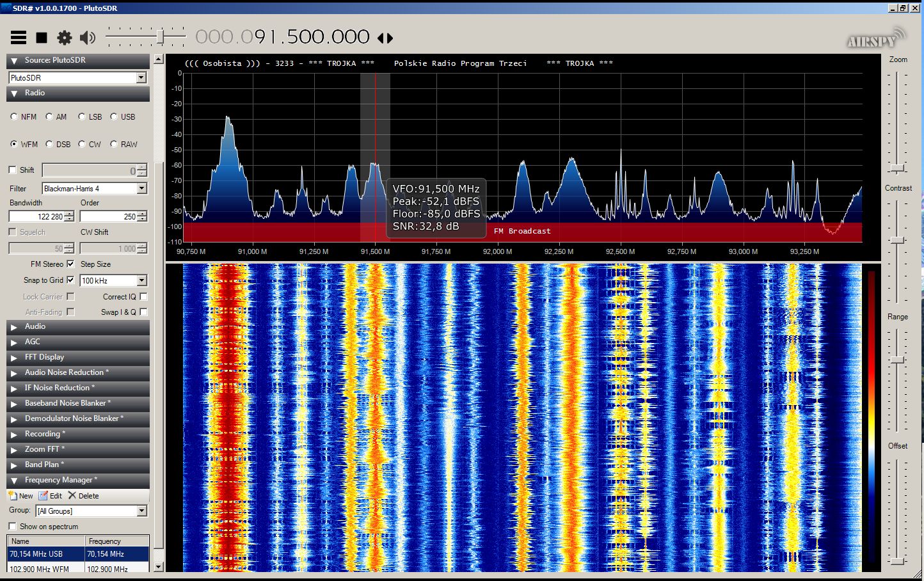Screen dimensions: 924x581
Task: Enable the Correct IQ checkbox
Action: pos(143,297)
